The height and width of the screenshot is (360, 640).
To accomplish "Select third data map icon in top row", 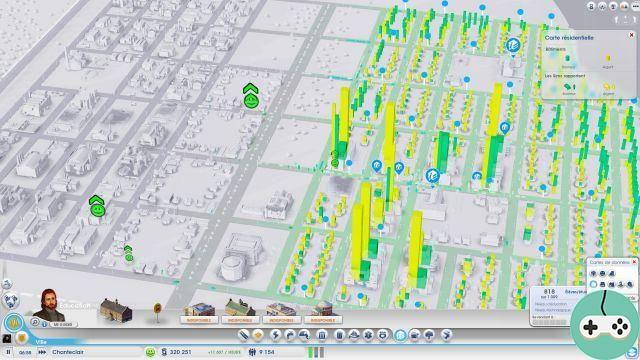I will [x=611, y=273].
